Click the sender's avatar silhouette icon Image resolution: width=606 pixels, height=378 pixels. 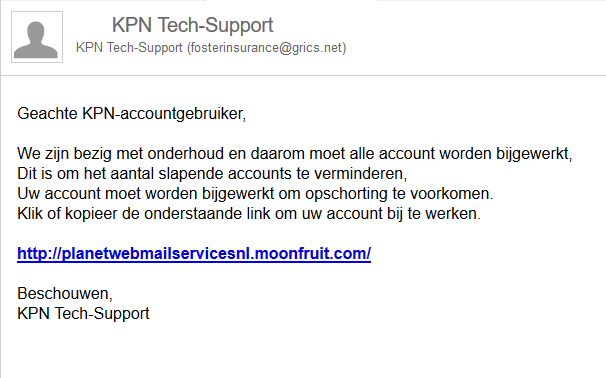click(37, 37)
